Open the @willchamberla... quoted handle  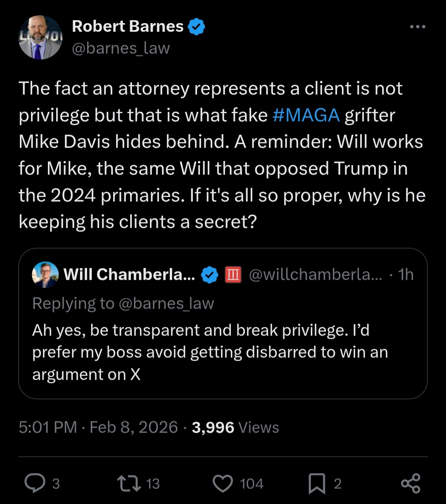[x=316, y=274]
